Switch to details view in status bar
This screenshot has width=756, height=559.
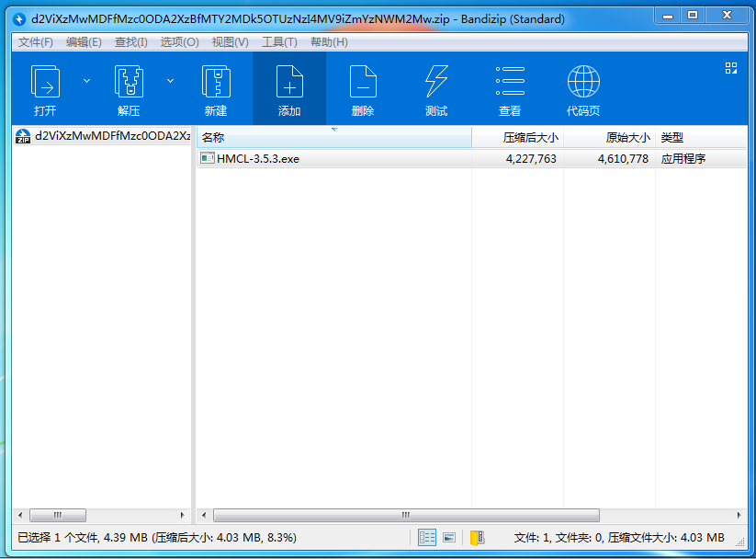point(427,537)
